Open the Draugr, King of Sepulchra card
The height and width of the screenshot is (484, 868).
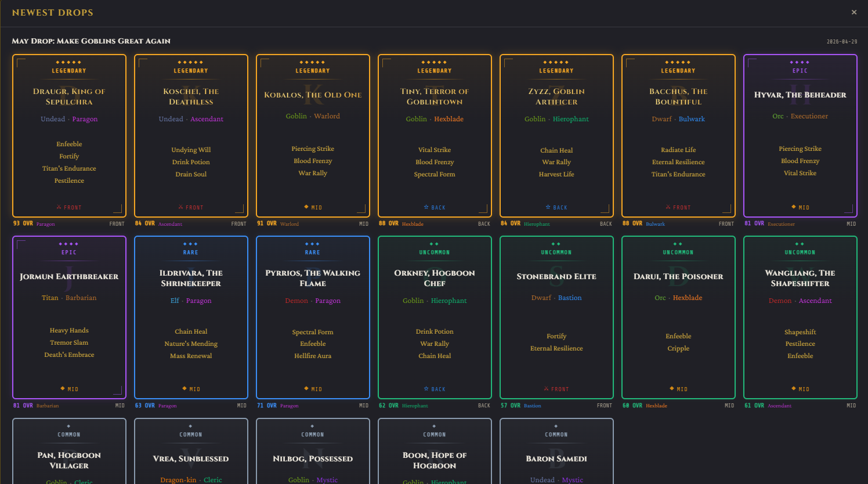point(69,136)
